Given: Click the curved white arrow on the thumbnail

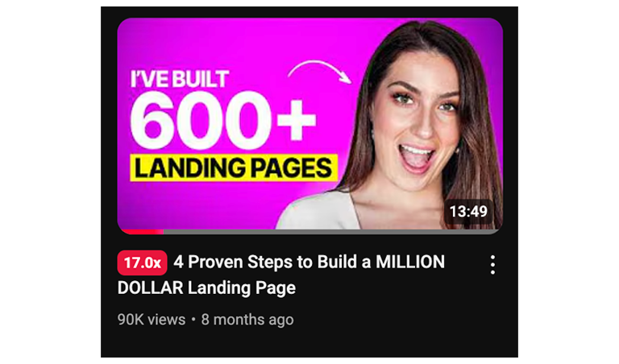Looking at the screenshot, I should point(320,72).
